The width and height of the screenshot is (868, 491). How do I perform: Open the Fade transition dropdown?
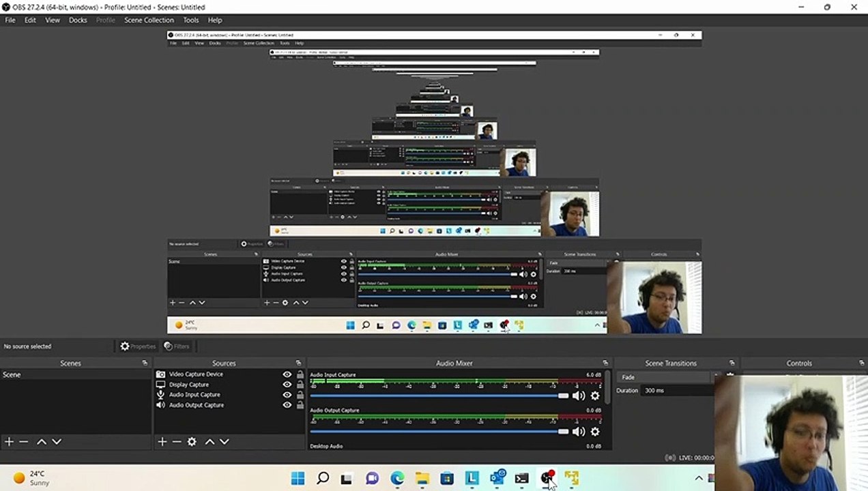pos(665,377)
